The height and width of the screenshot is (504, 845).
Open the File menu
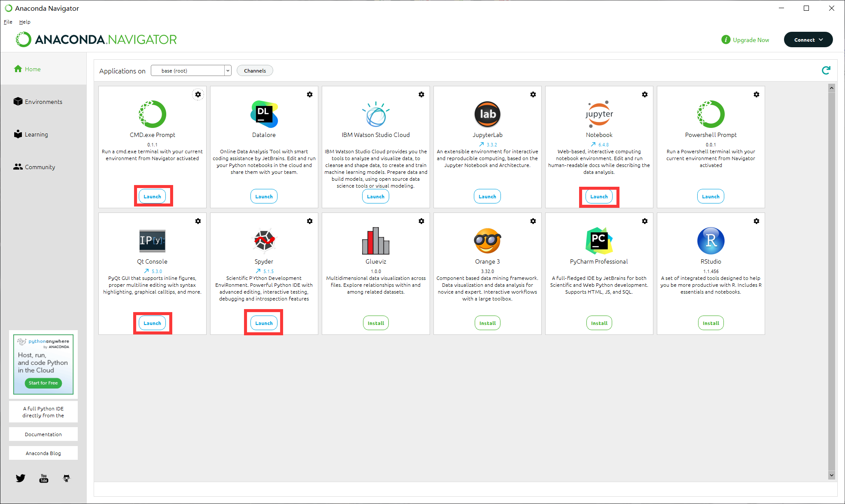point(8,22)
